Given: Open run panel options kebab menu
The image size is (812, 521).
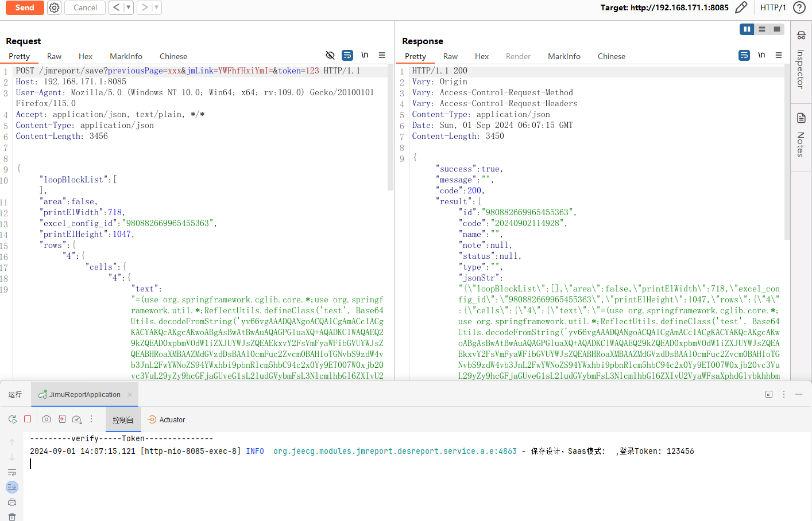Looking at the screenshot, I should pos(784,394).
